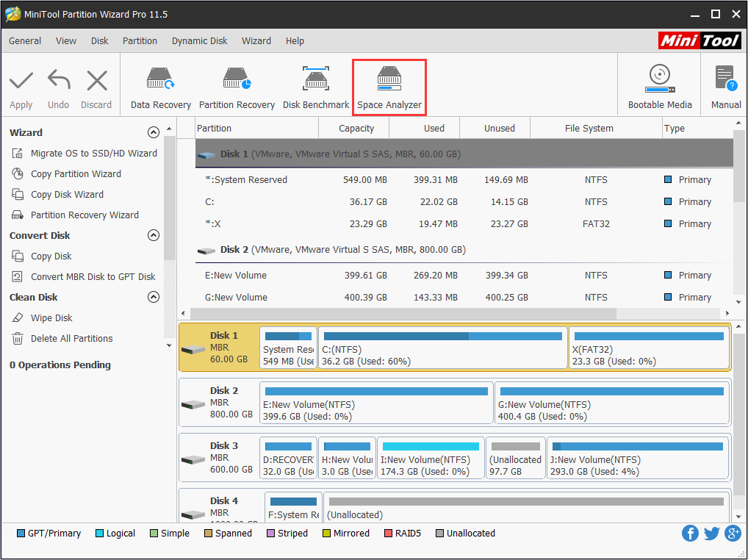Select the *:X FAT32 partition row
This screenshot has height=560, width=748.
(464, 223)
